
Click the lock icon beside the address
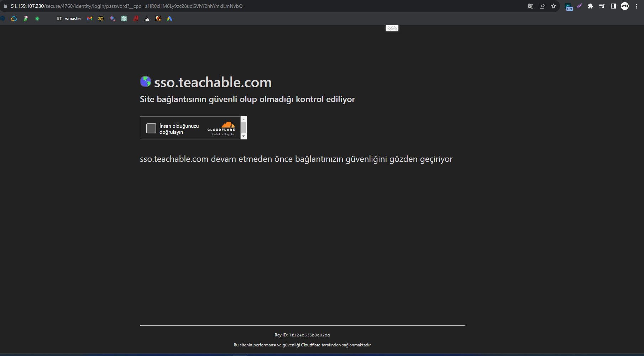[x=5, y=6]
